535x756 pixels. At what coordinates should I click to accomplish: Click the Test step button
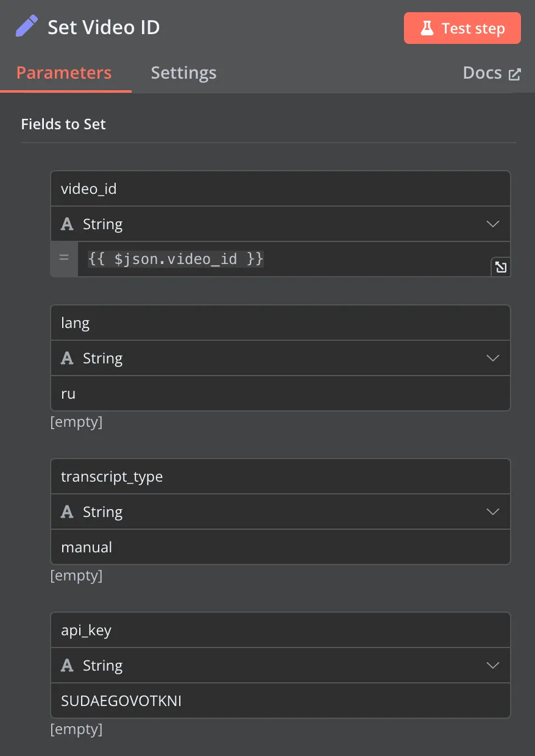pyautogui.click(x=462, y=27)
